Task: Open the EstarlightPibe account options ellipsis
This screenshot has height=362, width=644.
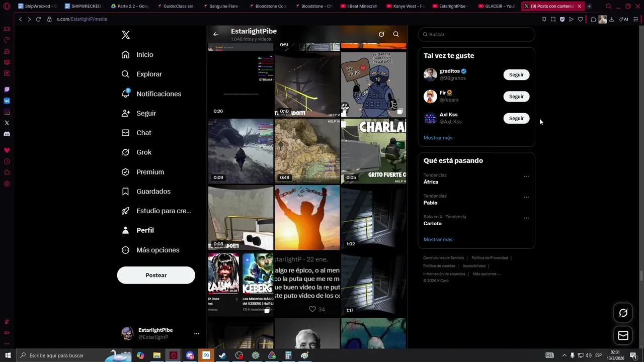Action: coord(197,333)
